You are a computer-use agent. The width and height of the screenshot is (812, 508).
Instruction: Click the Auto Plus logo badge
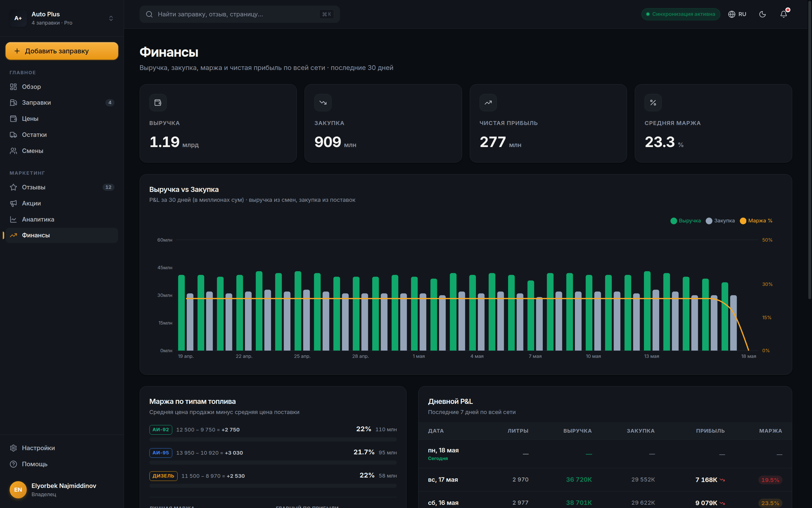pos(18,18)
